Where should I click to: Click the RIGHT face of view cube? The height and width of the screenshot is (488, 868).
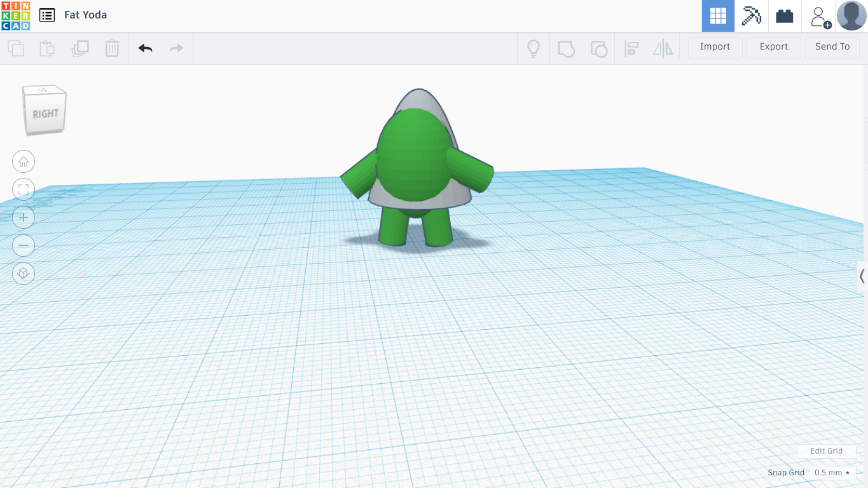pyautogui.click(x=46, y=114)
